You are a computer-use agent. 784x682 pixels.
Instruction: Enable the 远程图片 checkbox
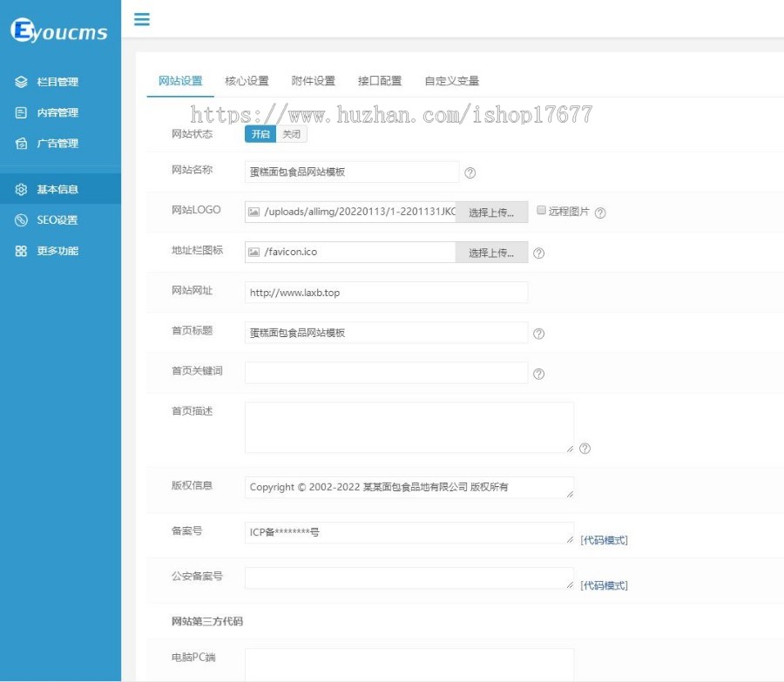(x=541, y=210)
